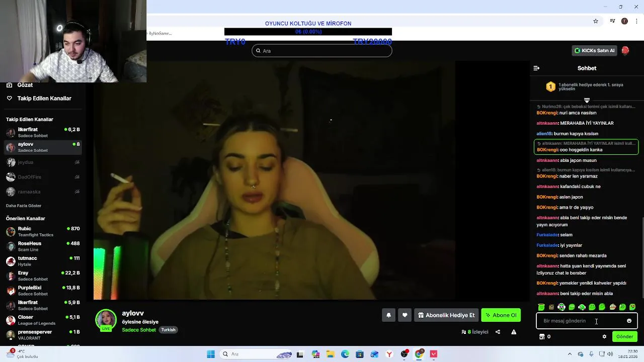Screen dimensions: 644x362
Task: Open Yandex browser from taskbar
Action: pyautogui.click(x=389, y=354)
